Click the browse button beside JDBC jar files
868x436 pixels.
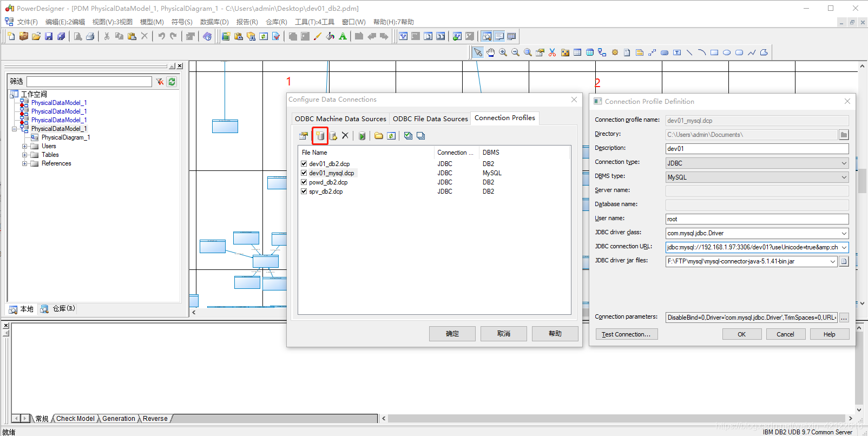pos(844,261)
